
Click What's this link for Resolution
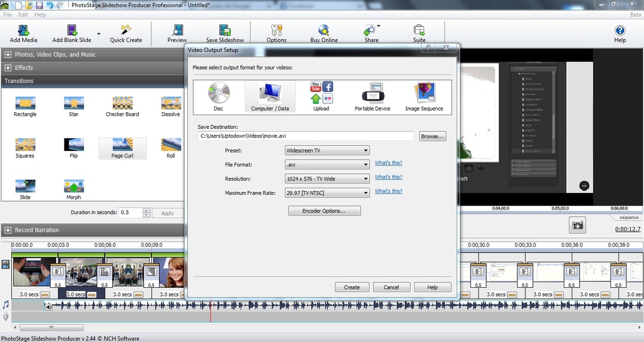388,177
